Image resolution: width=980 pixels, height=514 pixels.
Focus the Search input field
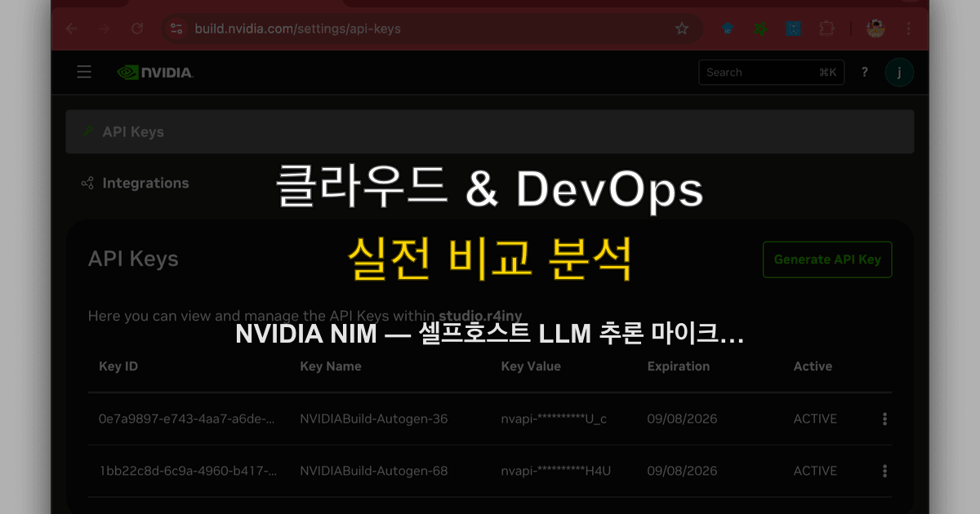[771, 72]
